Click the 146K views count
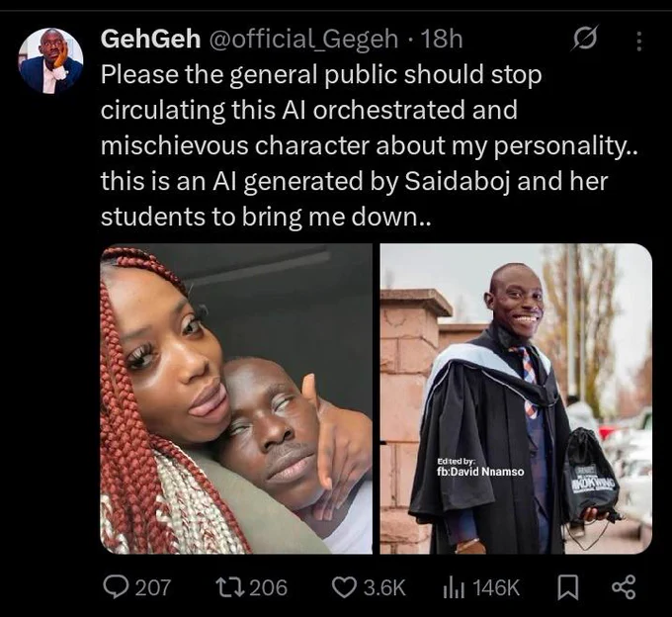Image resolution: width=672 pixels, height=617 pixels. coord(497,587)
